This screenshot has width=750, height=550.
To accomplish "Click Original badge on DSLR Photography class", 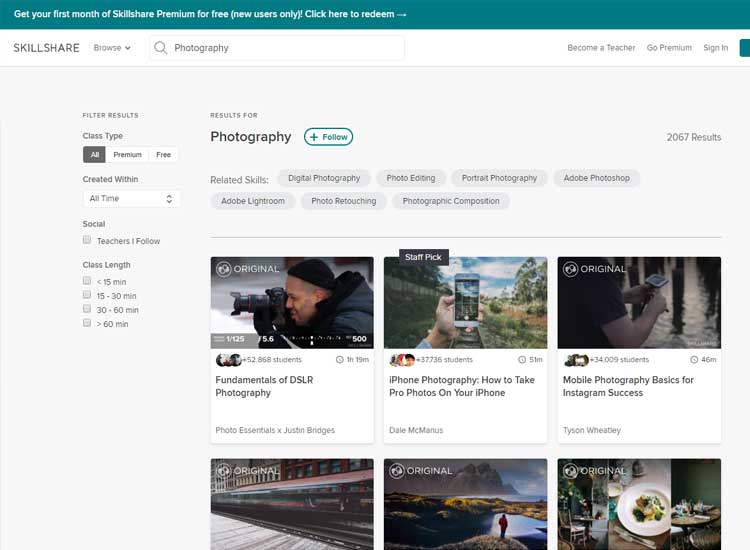I will [248, 269].
